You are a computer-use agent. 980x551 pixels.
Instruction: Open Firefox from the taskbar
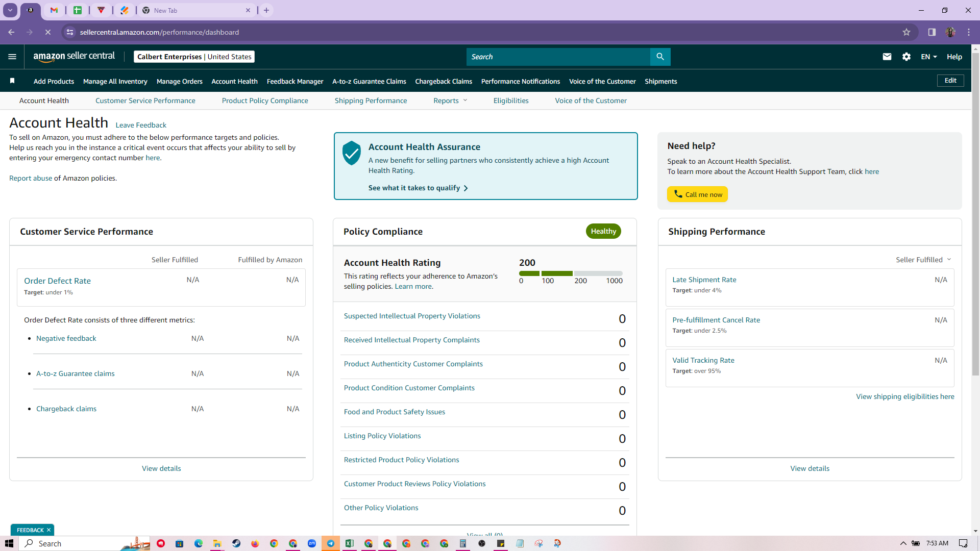(x=255, y=543)
